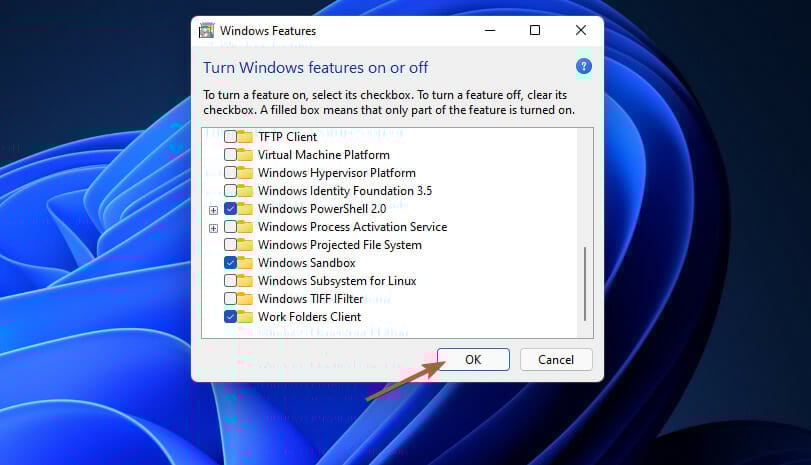Confirm changes with the OK button
Viewport: 811px width, 465px height.
[x=473, y=359]
